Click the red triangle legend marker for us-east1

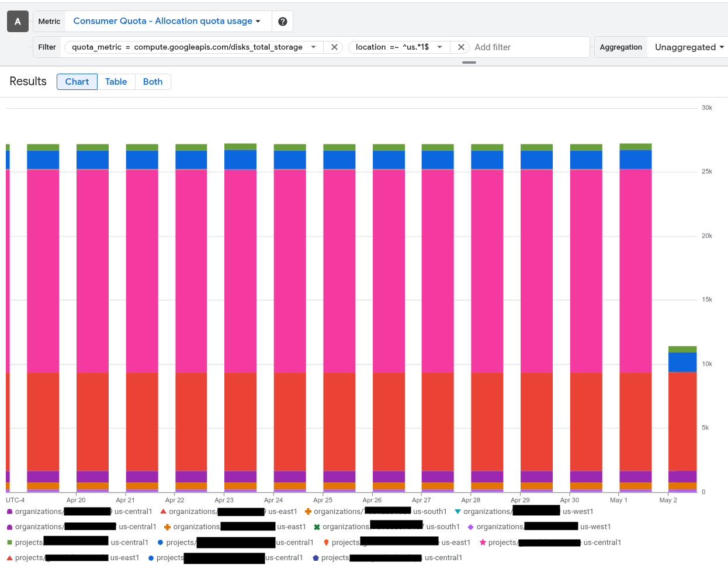point(164,511)
